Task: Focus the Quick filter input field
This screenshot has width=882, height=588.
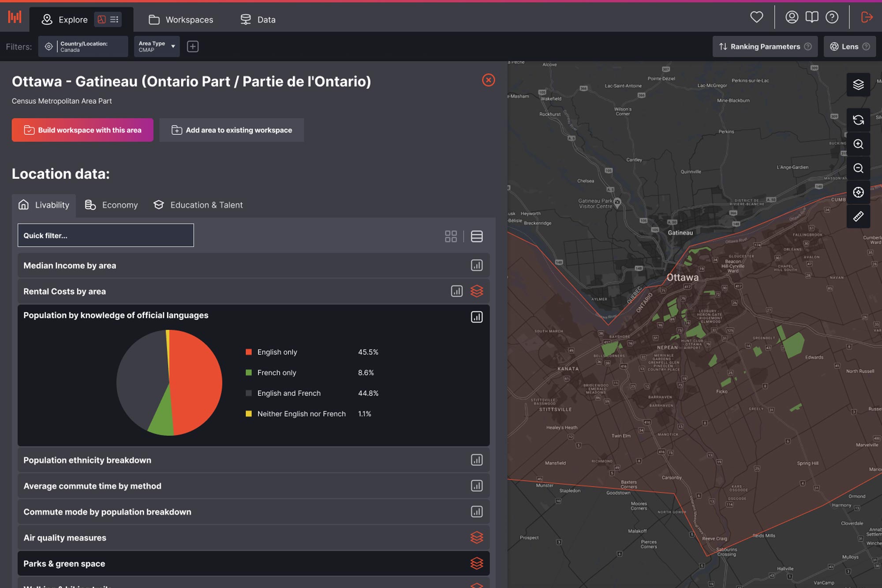Action: (106, 235)
